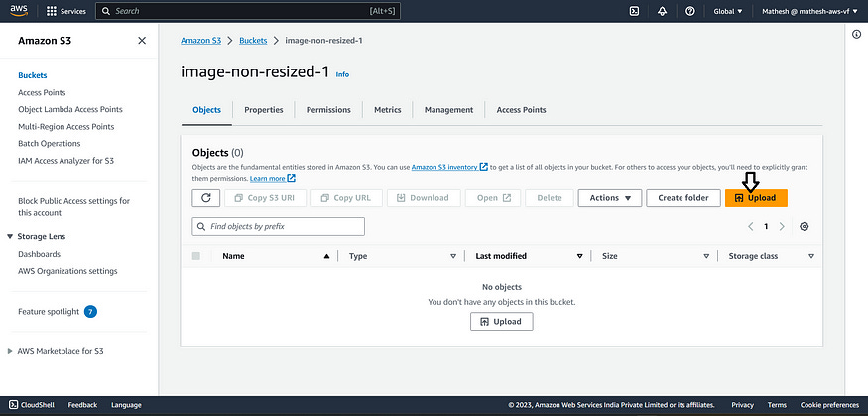This screenshot has height=416, width=868.
Task: Sort by Size column arrow
Action: pyautogui.click(x=706, y=256)
